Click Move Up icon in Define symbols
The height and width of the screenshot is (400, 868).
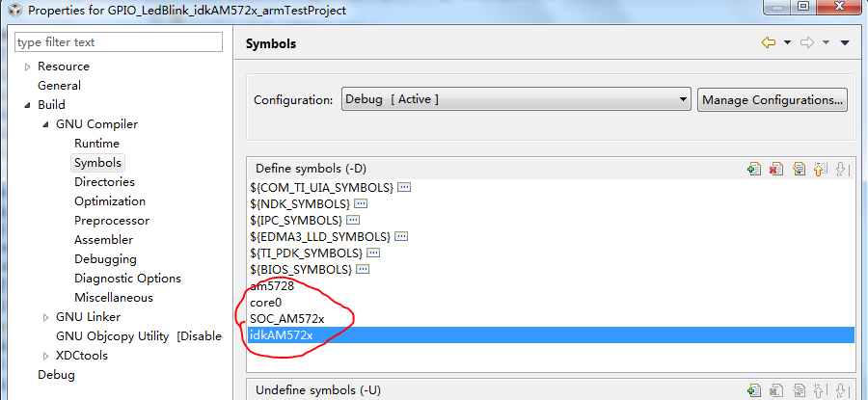pos(820,169)
